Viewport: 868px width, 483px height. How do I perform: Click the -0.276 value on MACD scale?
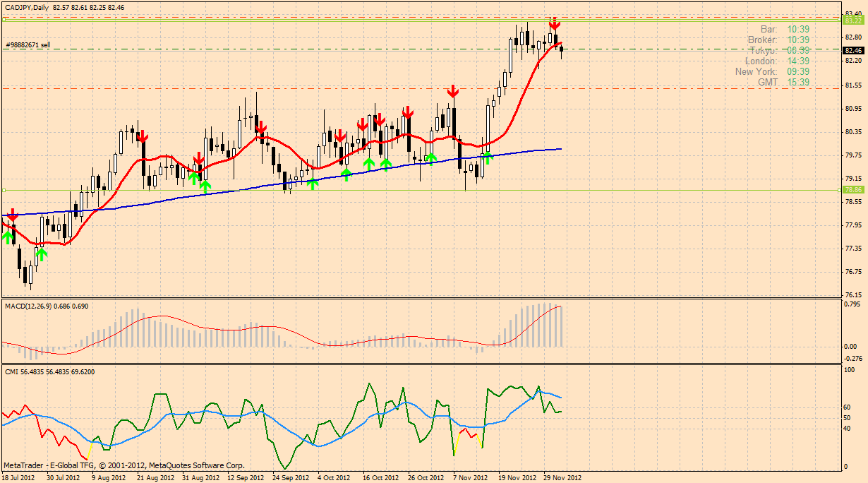852,358
